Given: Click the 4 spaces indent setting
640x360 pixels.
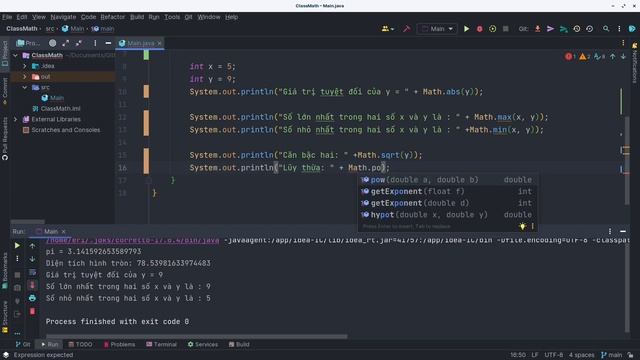Looking at the screenshot, I should click(582, 355).
